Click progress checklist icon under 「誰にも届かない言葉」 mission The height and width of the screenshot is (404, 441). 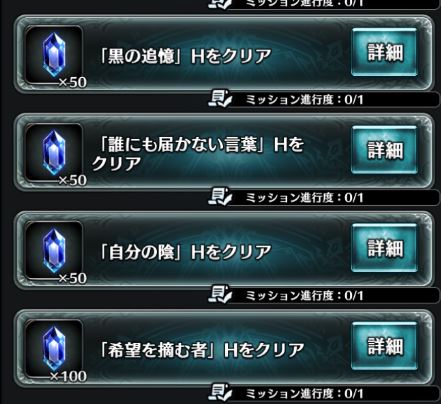[219, 197]
